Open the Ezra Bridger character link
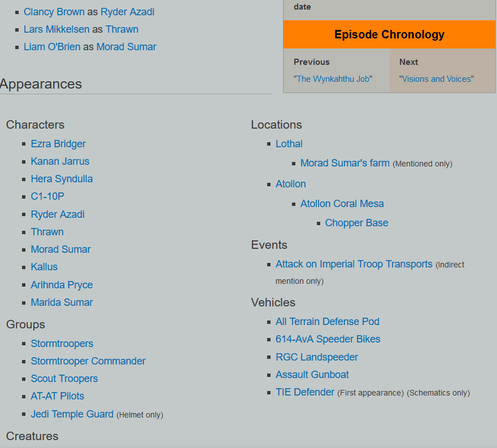This screenshot has width=497, height=448. [x=58, y=144]
